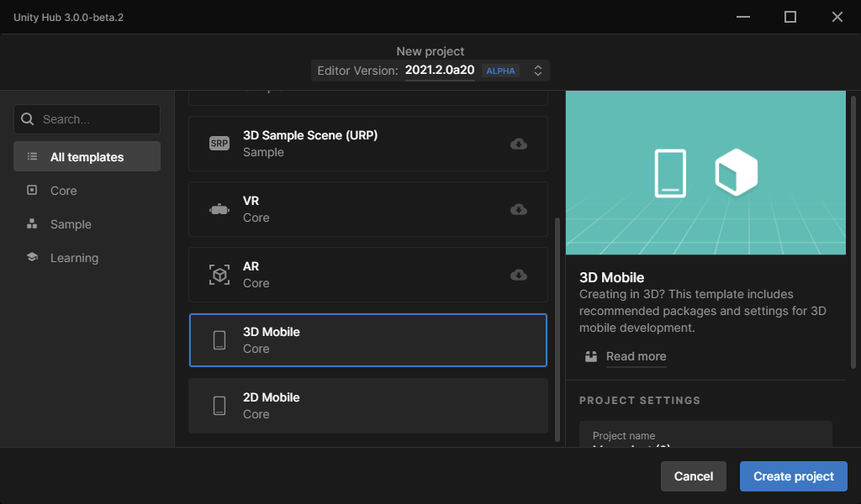Click the version picker up-down chevrons
Viewport: 861px width, 504px height.
[x=537, y=71]
